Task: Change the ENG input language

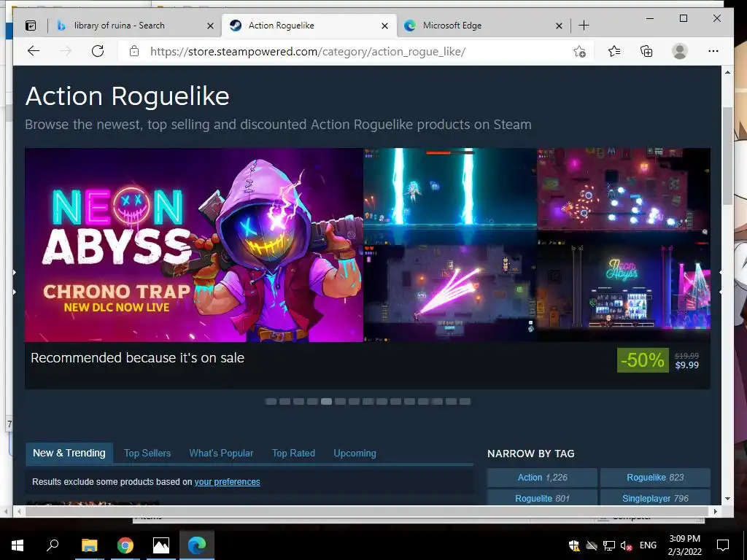Action: pyautogui.click(x=648, y=545)
